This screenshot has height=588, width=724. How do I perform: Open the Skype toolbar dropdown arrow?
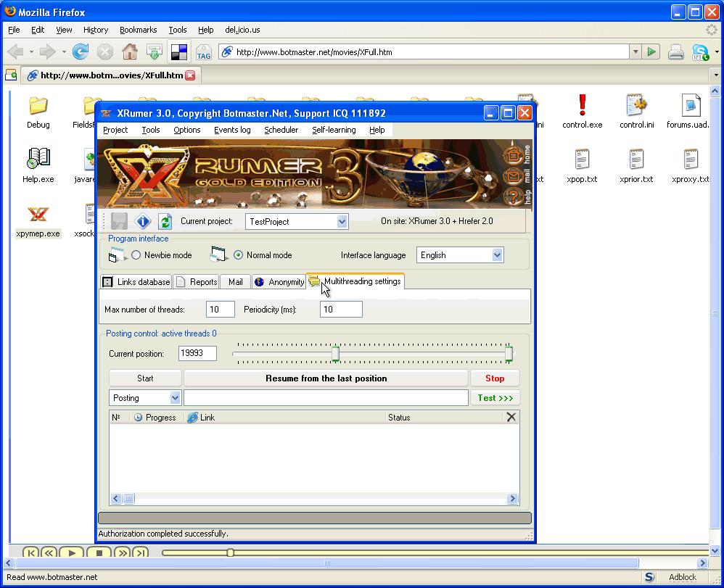click(x=717, y=51)
